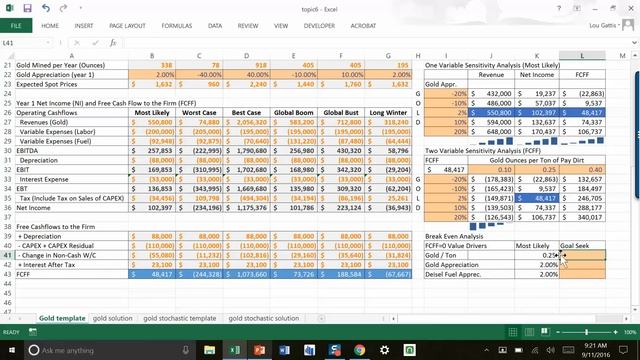Switch to the INSERT ribbon tab
The width and height of the screenshot is (640, 360).
pos(84,25)
